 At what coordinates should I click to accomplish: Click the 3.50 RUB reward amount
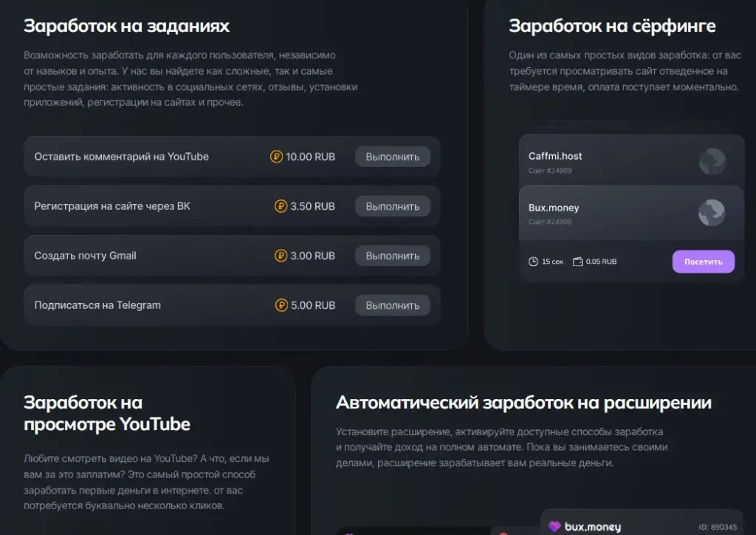[312, 206]
